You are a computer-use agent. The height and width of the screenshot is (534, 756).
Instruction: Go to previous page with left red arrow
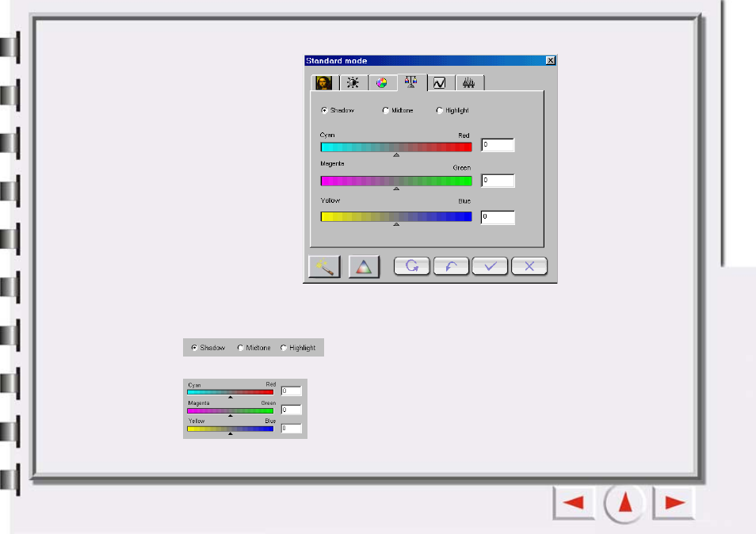point(574,502)
